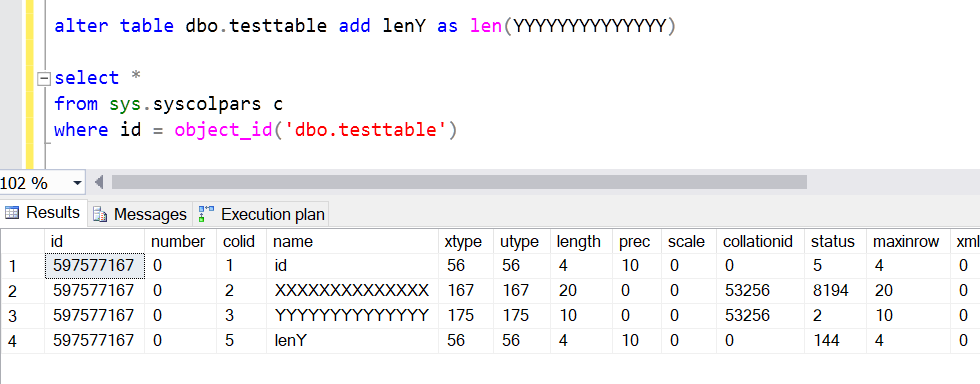
Task: Open the Execution plan tab
Action: 261,215
